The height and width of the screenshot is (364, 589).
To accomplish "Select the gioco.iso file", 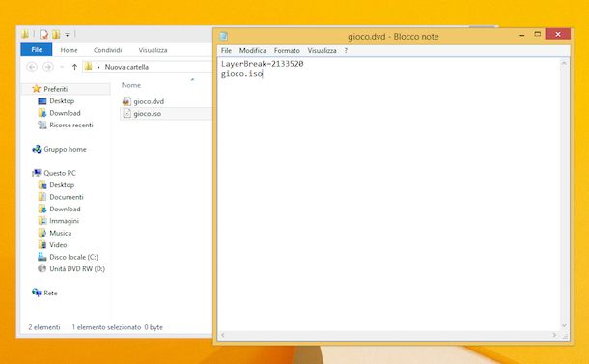I will [x=147, y=113].
